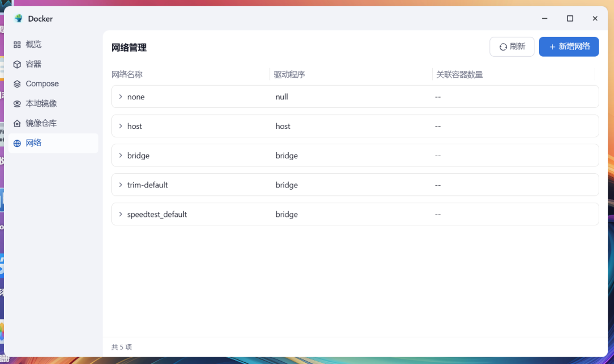Click the Docker window title text

coord(40,19)
